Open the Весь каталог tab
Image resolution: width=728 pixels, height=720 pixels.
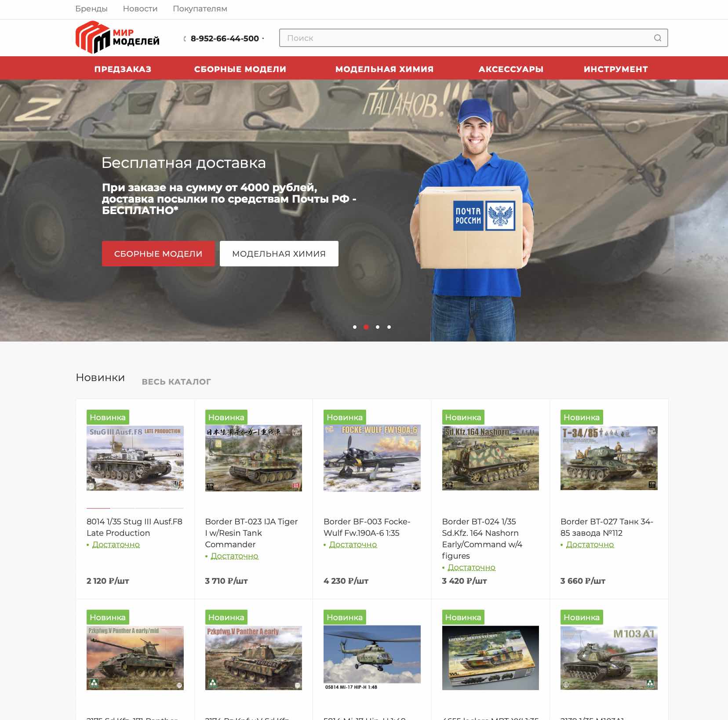pyautogui.click(x=176, y=382)
